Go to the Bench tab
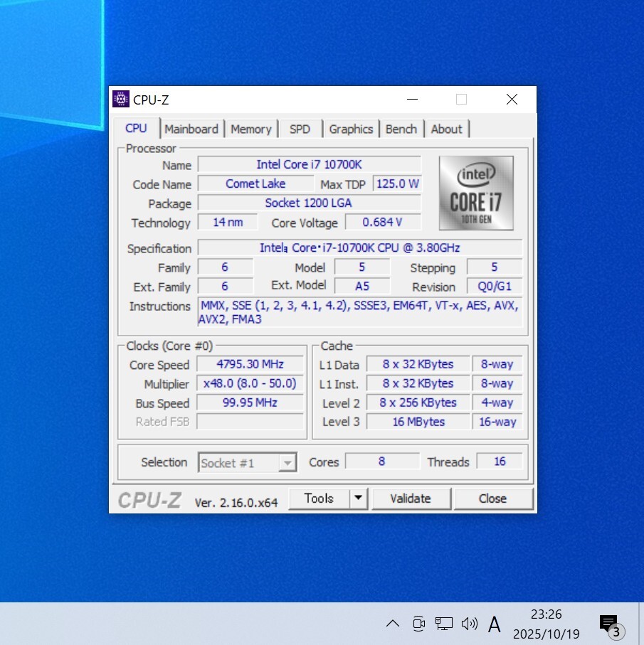Screen dimensions: 644x645 401,129
